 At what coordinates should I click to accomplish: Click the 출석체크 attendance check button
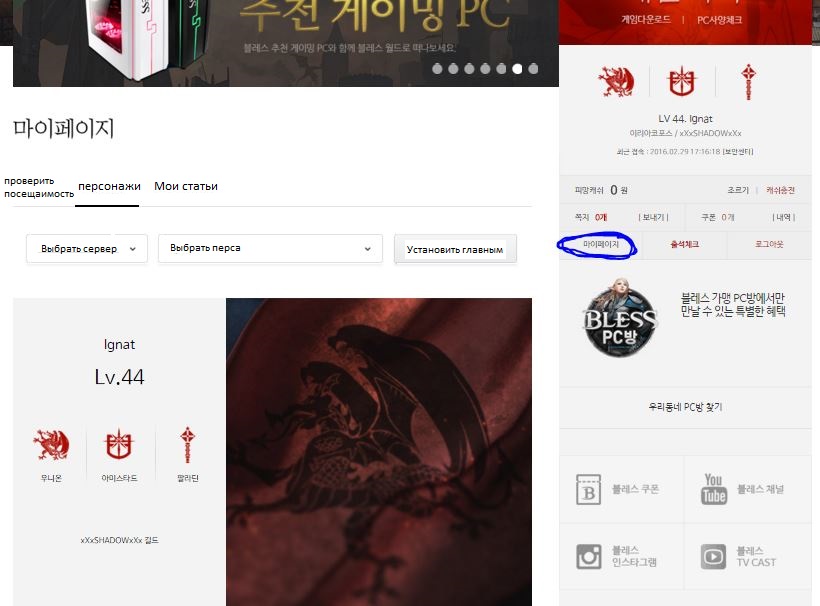click(685, 244)
